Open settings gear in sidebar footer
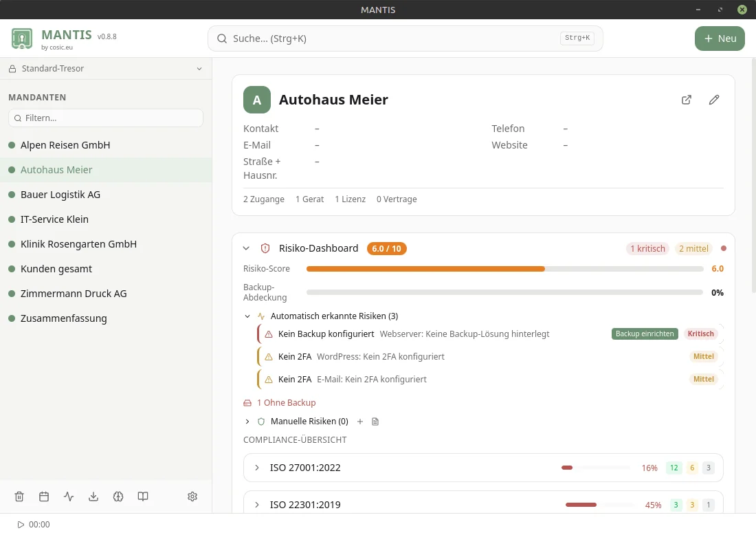Viewport: 756px width, 535px height. point(192,496)
